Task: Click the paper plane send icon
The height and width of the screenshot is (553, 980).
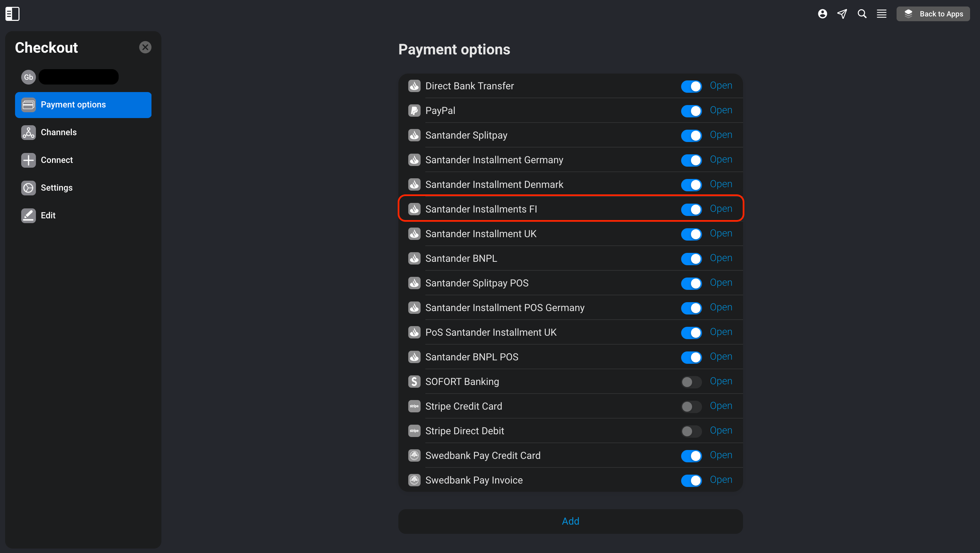Action: coord(842,14)
